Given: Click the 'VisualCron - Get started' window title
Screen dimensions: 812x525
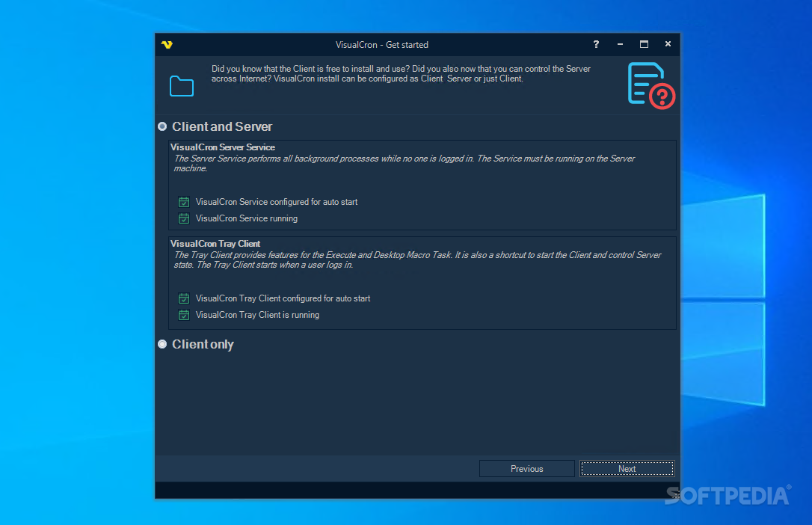Looking at the screenshot, I should point(381,45).
